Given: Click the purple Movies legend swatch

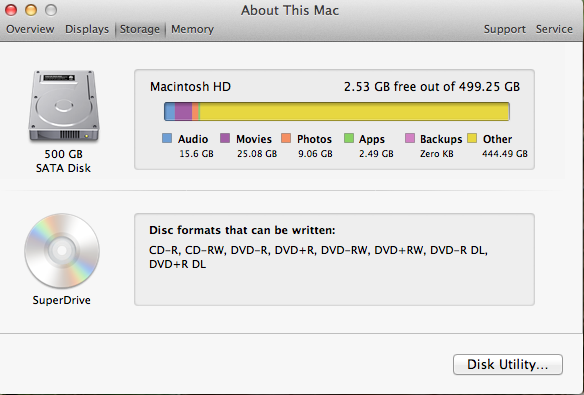Looking at the screenshot, I should tap(225, 138).
